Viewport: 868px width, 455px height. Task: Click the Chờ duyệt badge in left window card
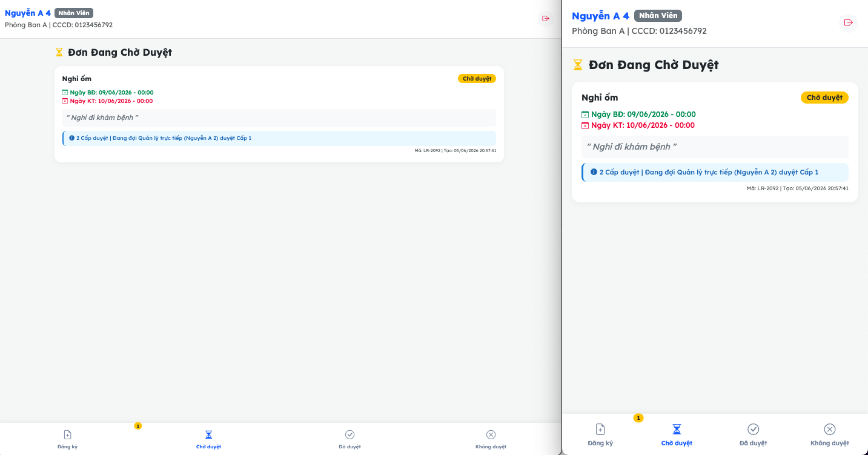(x=477, y=79)
